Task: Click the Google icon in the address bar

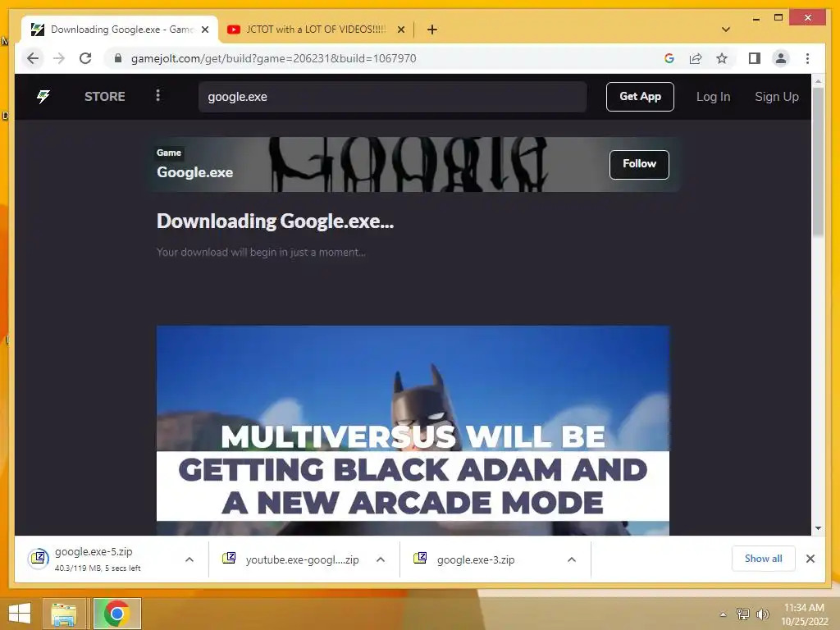Action: (669, 58)
